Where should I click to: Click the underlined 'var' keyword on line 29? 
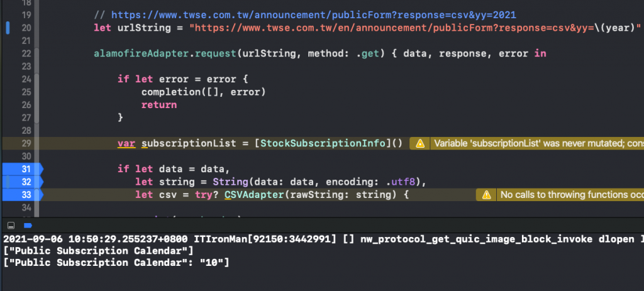click(126, 143)
